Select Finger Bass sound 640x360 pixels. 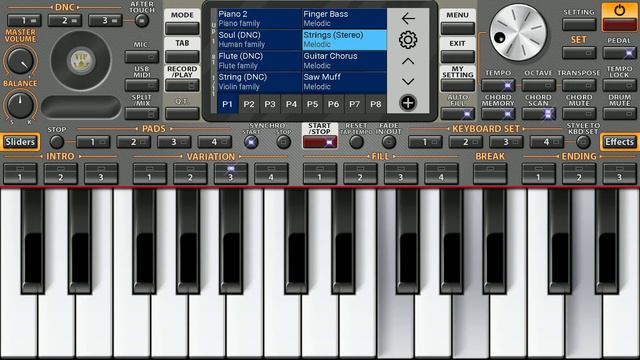tap(344, 18)
